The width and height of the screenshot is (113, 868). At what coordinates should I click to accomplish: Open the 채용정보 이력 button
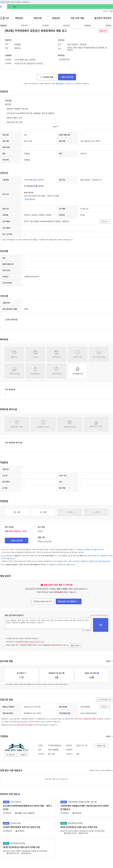pyautogui.click(x=101, y=746)
